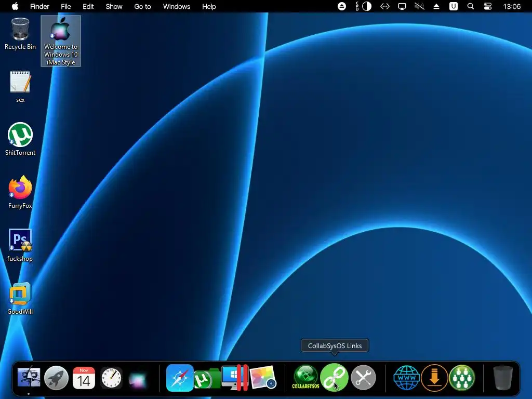
Task: Open Spotlight search magnifier in menu bar
Action: coord(470,6)
